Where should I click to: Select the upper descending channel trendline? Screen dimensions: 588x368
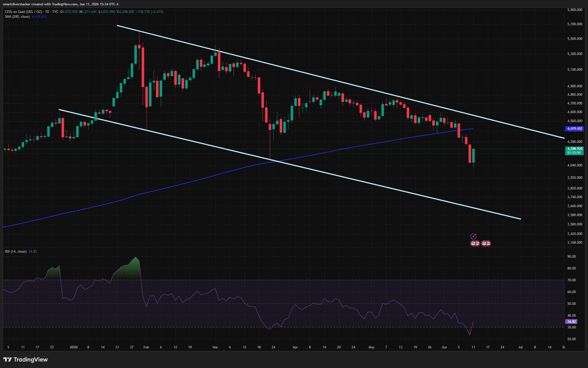[x=340, y=82]
